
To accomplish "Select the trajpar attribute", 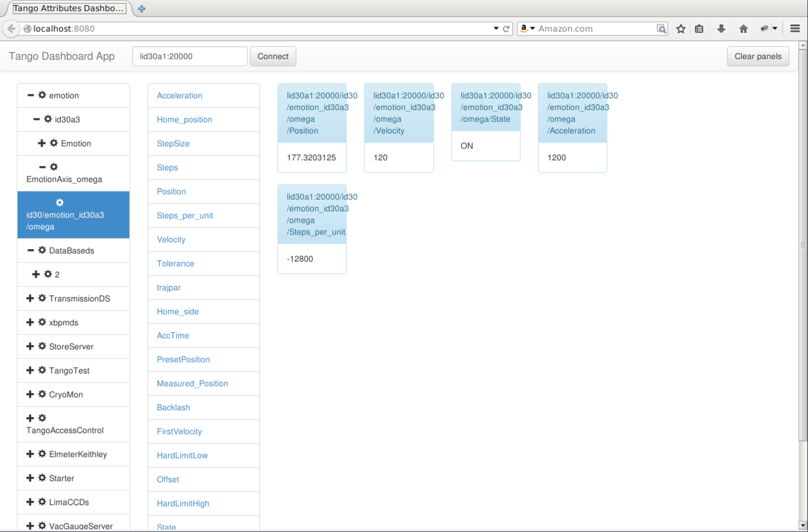I will pyautogui.click(x=203, y=287).
